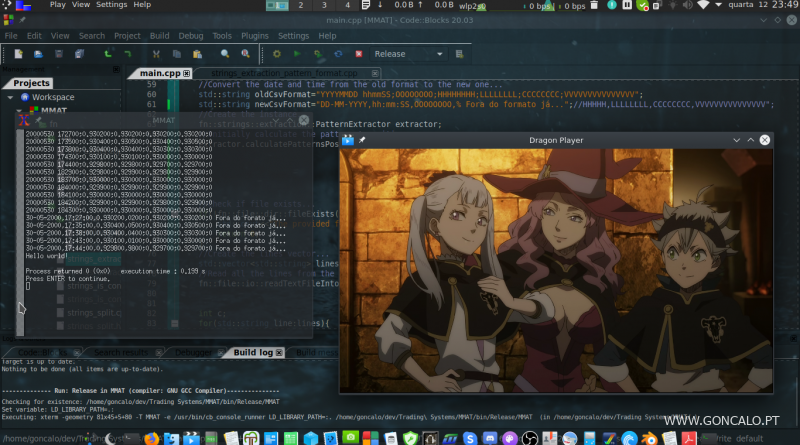Screen dimensions: 800x445
Task: Click the pin icon of the Dragon Player window
Action: (x=362, y=140)
